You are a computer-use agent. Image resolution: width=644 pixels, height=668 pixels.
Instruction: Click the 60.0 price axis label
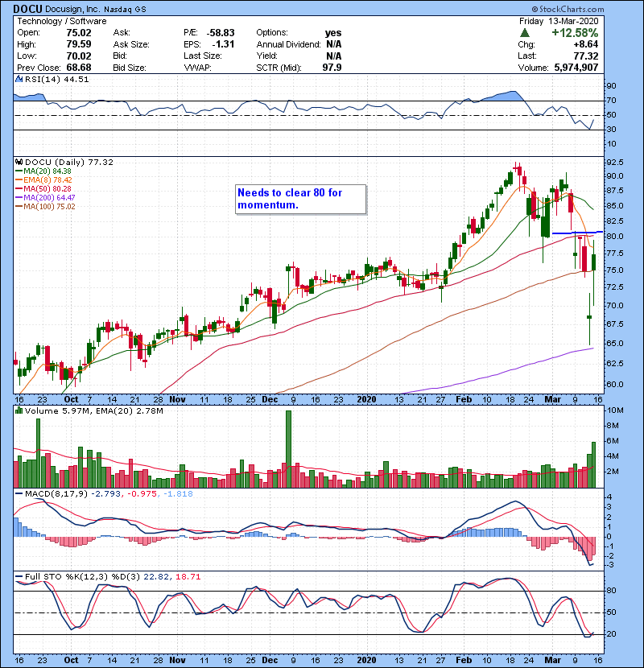click(x=614, y=384)
